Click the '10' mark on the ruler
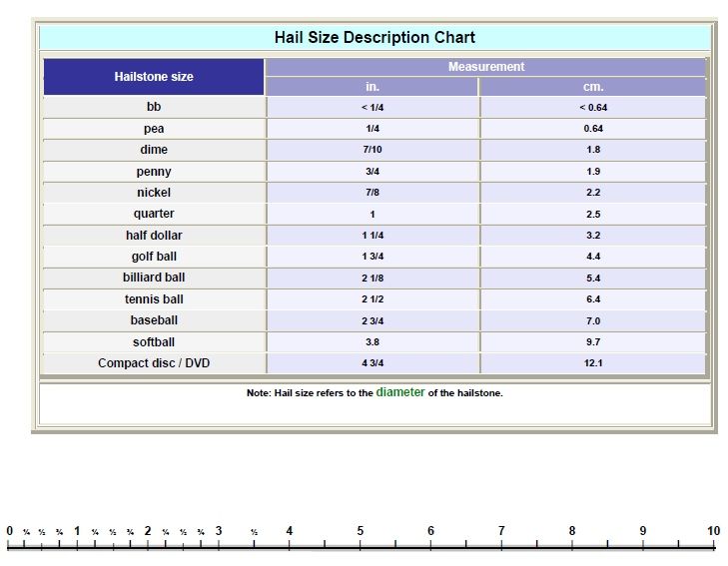The image size is (728, 566). [714, 531]
